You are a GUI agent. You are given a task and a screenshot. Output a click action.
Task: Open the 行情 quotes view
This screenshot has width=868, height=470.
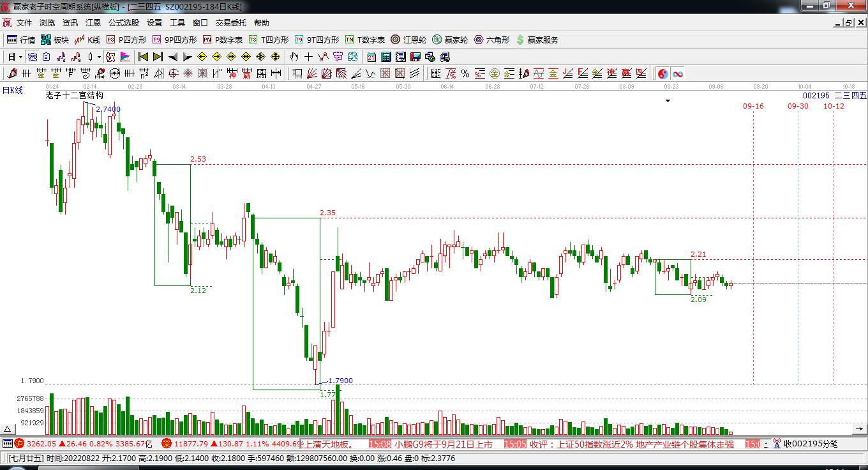click(21, 40)
